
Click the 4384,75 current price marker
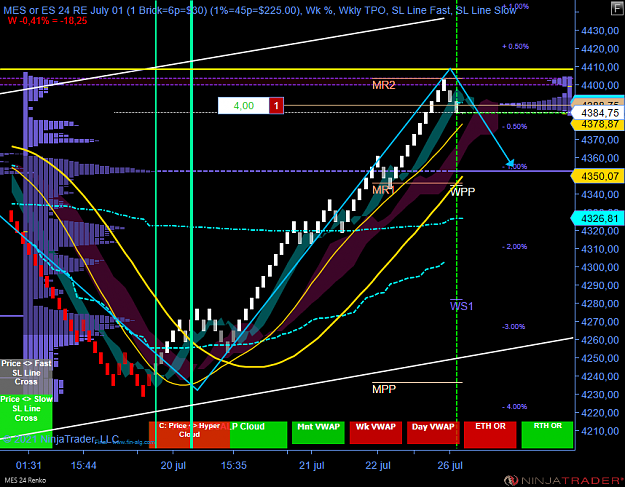pyautogui.click(x=597, y=113)
